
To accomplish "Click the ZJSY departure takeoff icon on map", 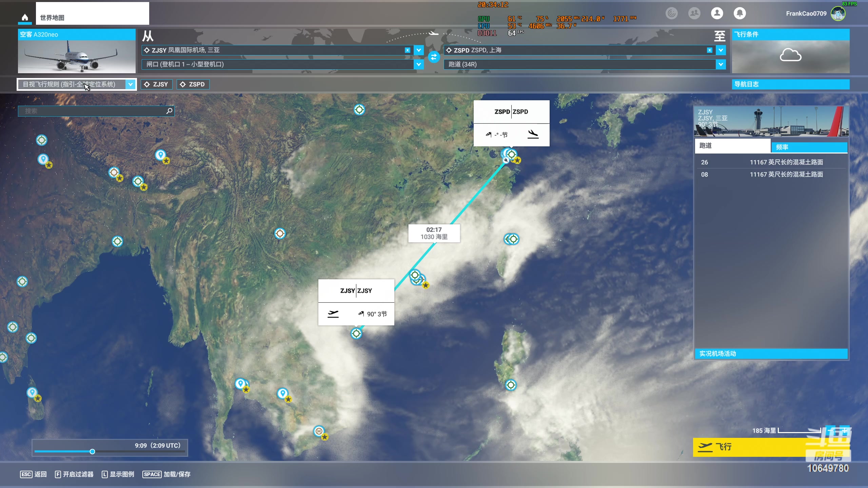I will (333, 314).
